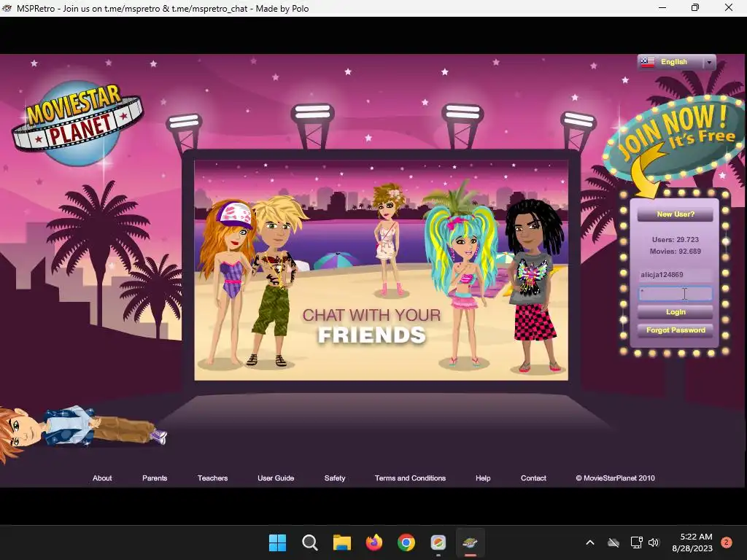
Task: Click the JOIN NOW It's Free sign
Action: [x=673, y=137]
